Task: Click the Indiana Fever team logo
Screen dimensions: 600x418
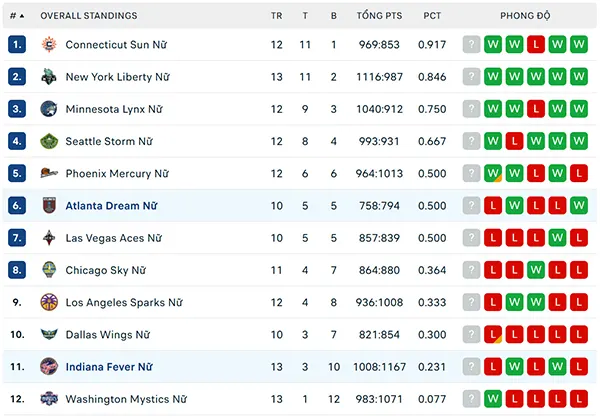Action: coord(49,366)
